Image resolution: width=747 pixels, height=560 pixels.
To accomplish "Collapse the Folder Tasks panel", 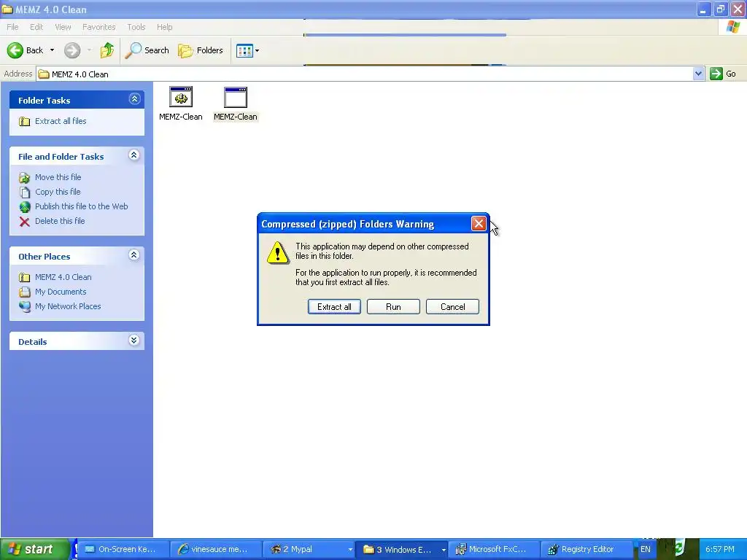I will (134, 99).
